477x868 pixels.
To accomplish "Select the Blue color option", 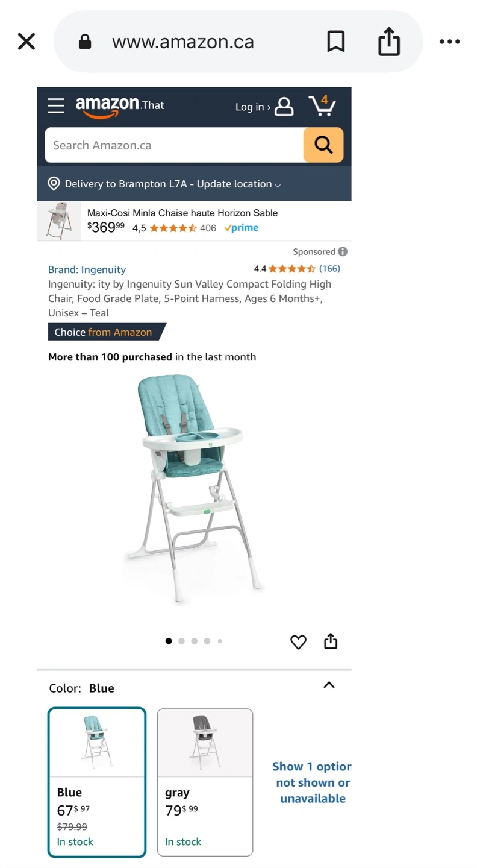I will click(x=97, y=782).
